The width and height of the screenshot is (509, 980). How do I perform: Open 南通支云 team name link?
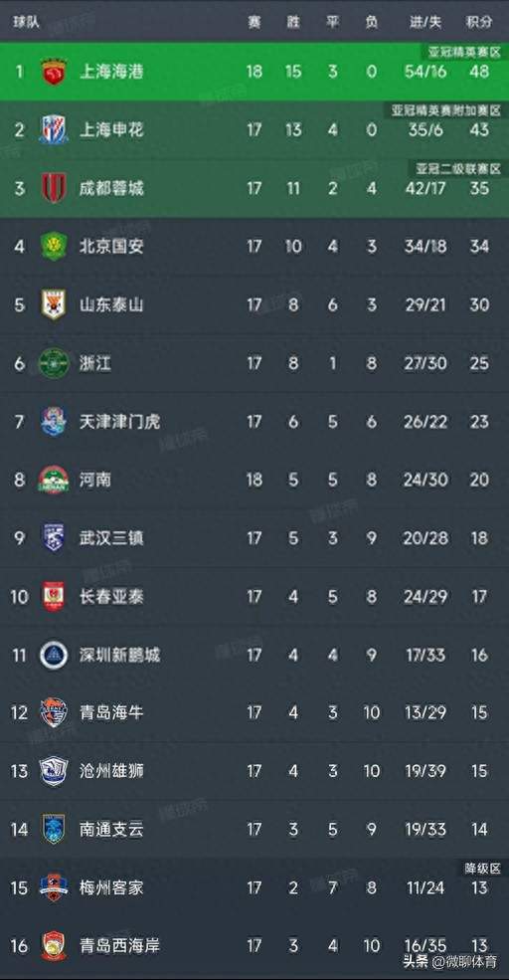[x=111, y=830]
